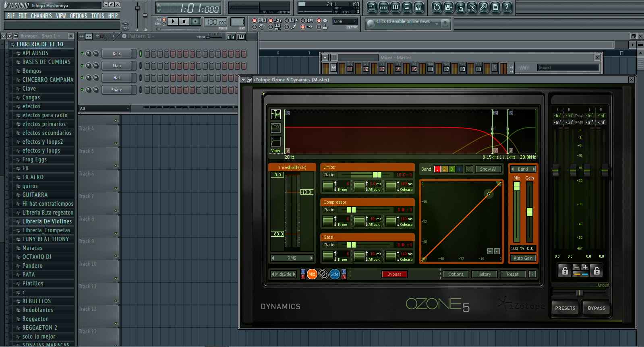Toggle the Kick channel mute LED
This screenshot has height=347, width=644.
82,54
